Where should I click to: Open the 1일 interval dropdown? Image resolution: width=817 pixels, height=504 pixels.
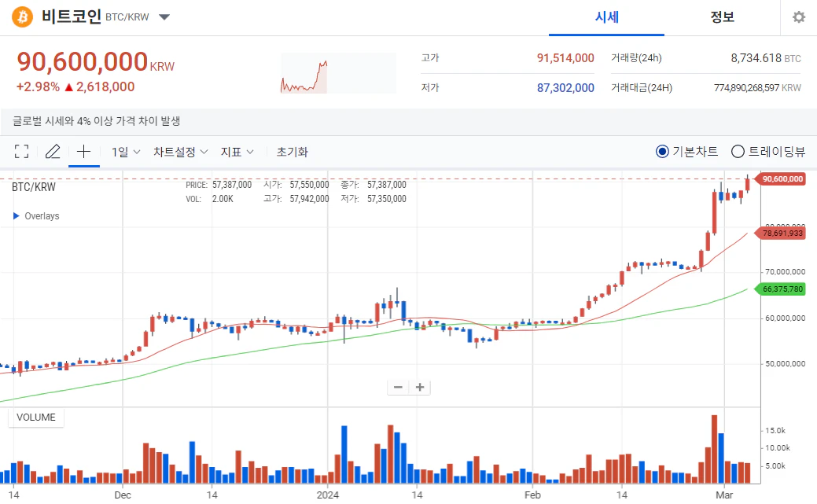tap(126, 153)
